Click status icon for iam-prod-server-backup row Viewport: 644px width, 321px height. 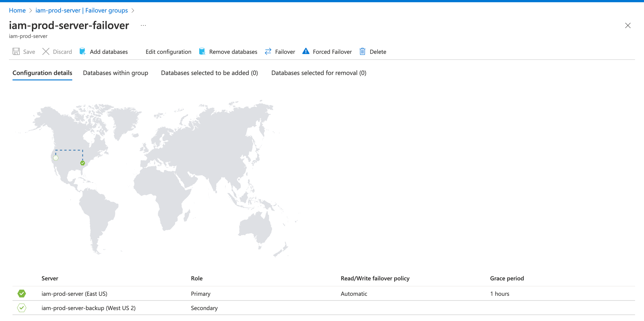coord(22,308)
